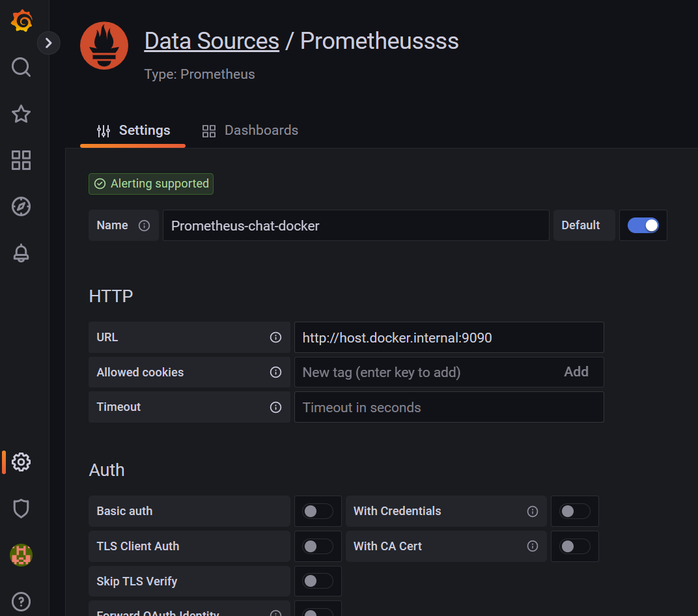Image resolution: width=698 pixels, height=616 pixels.
Task: Click the Grafana logo home icon
Action: click(21, 21)
